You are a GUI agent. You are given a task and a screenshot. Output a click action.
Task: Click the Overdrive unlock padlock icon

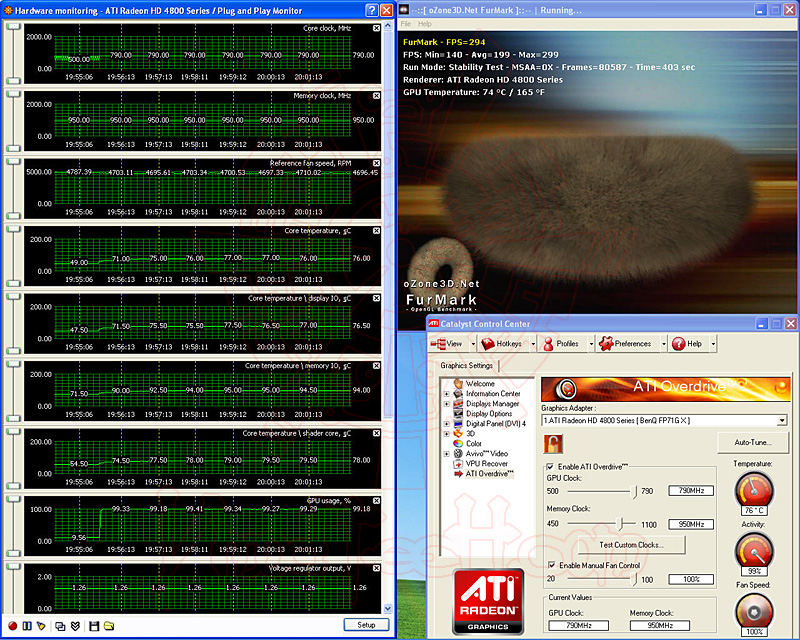click(x=553, y=444)
